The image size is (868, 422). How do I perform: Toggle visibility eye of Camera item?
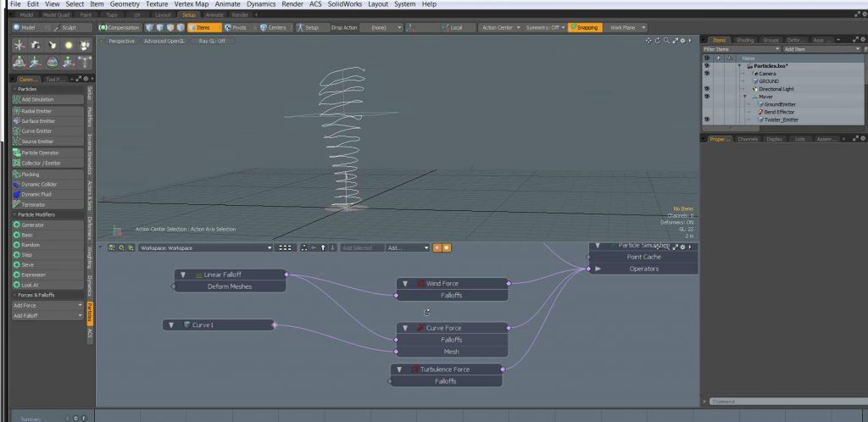706,74
